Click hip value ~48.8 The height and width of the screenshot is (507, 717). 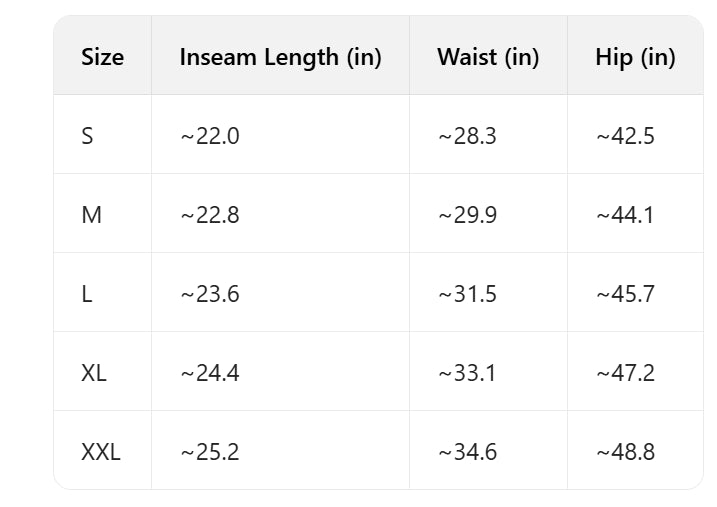[x=625, y=452]
